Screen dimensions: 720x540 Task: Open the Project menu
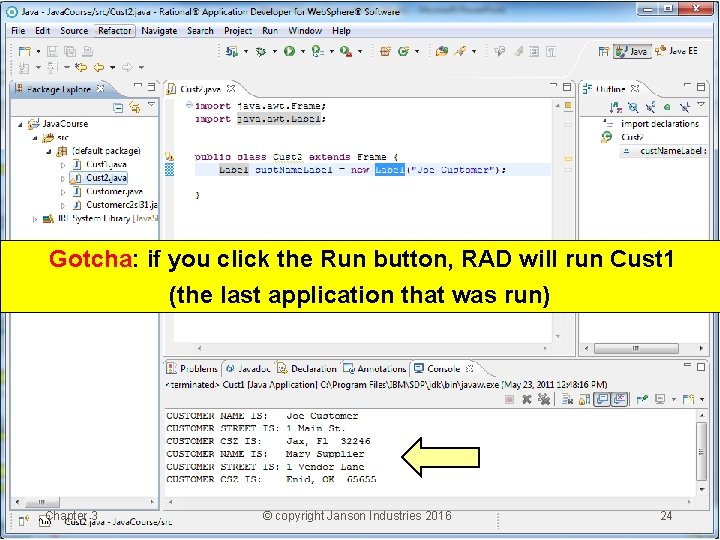click(237, 31)
